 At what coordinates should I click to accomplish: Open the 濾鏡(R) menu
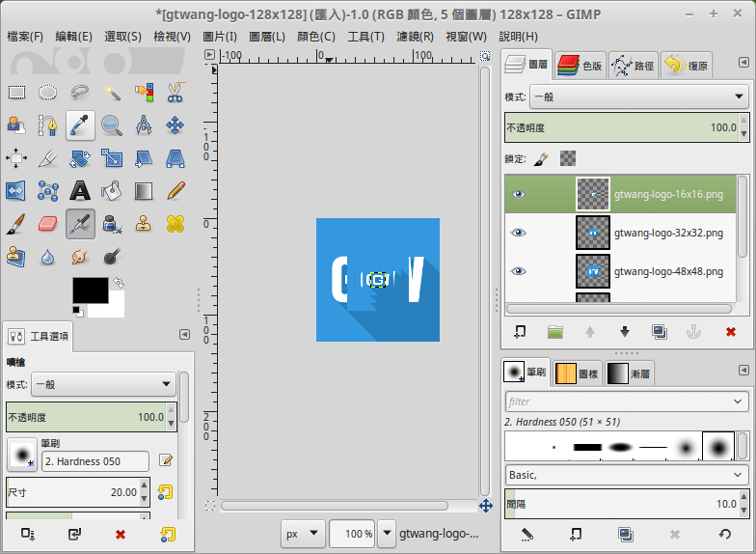coord(414,37)
